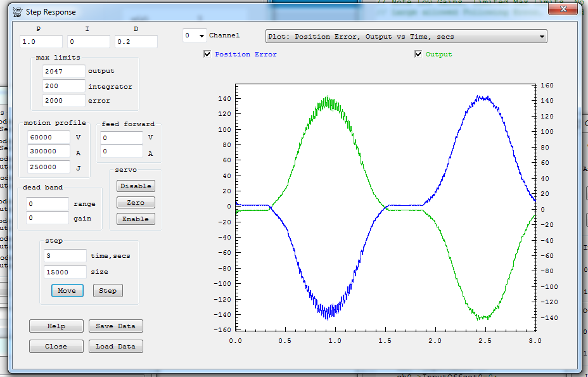The width and height of the screenshot is (588, 377).
Task: Select the D gain input field
Action: tap(136, 42)
